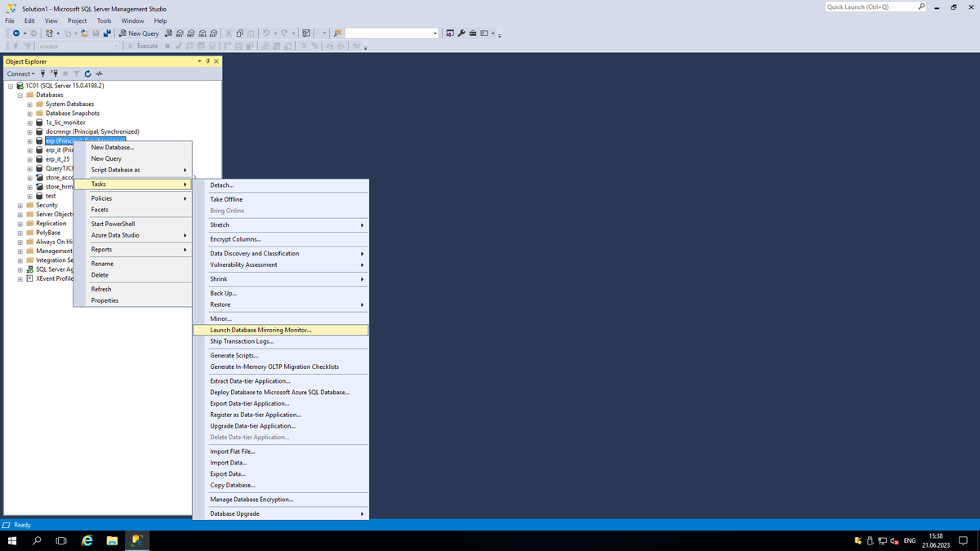This screenshot has height=551, width=980.
Task: Click the Object Explorer refresh icon
Action: pyautogui.click(x=87, y=73)
